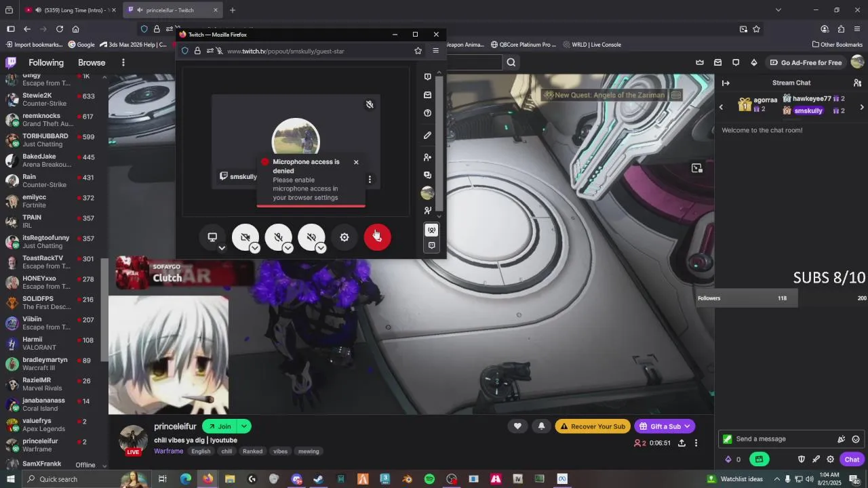Open screen share button in guest-star popout

click(212, 237)
